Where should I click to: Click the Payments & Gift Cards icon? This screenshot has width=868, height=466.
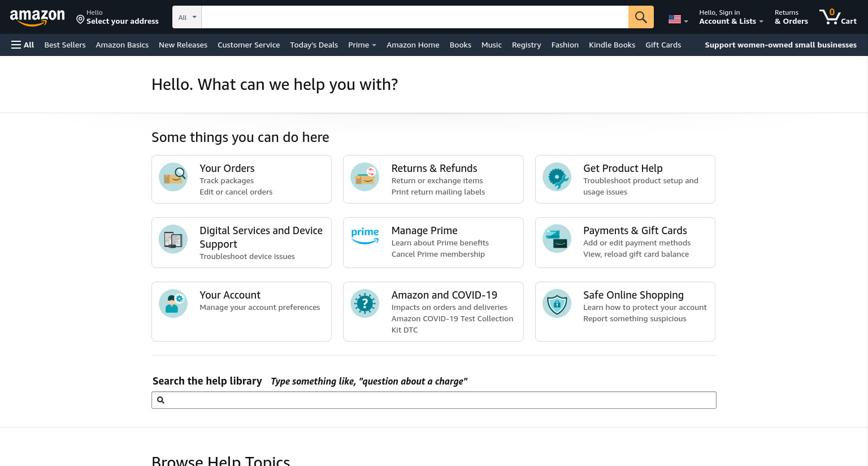coord(557,239)
